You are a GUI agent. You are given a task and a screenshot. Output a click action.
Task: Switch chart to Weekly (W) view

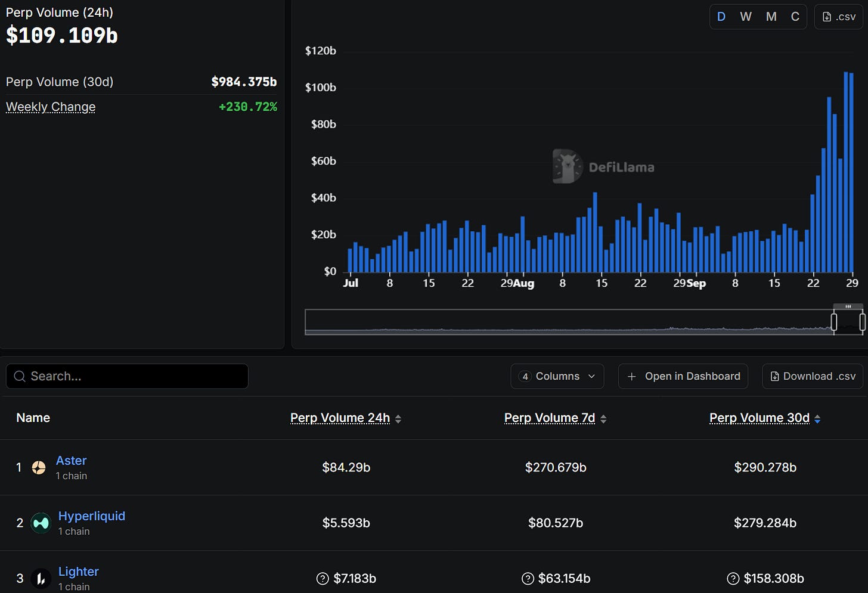pyautogui.click(x=746, y=17)
